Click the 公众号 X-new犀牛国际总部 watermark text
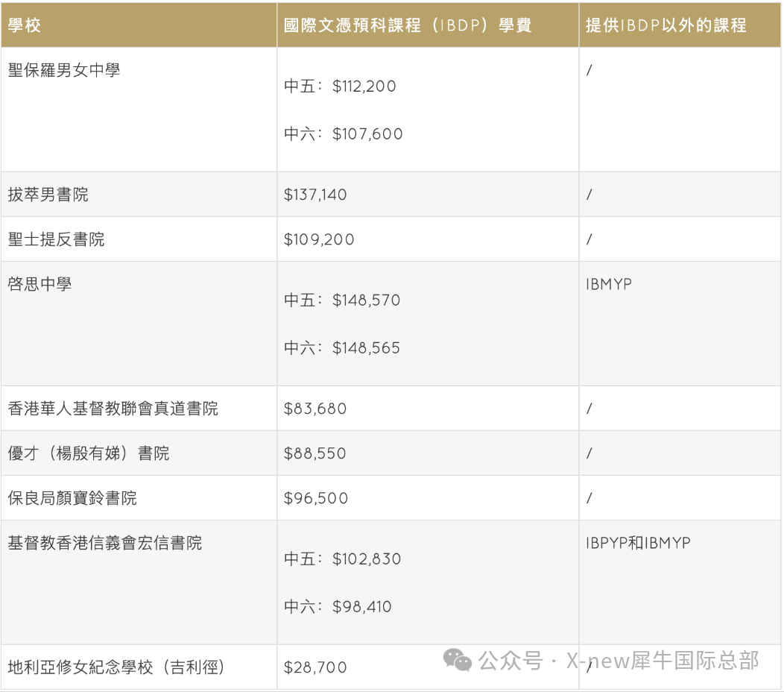 [x=619, y=661]
